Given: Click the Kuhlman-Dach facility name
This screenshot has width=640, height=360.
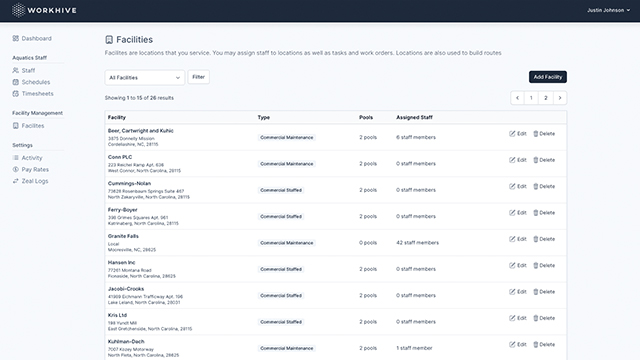Looking at the screenshot, I should point(126,341).
